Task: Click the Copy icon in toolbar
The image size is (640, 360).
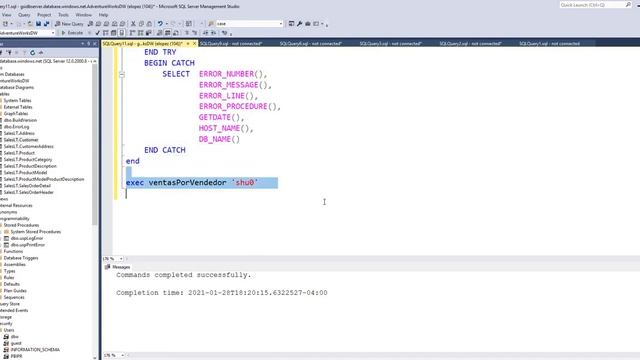Action: click(141, 24)
